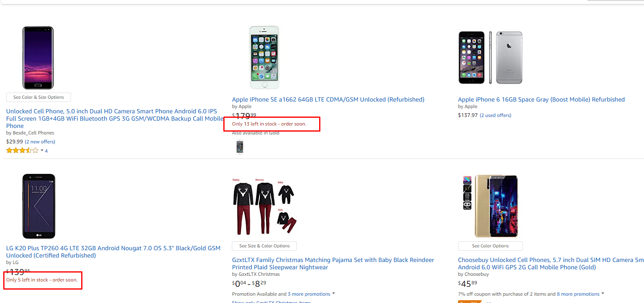Open GzxtLTX Family Christmas Pajama Set link
The height and width of the screenshot is (303, 644).
(x=333, y=264)
